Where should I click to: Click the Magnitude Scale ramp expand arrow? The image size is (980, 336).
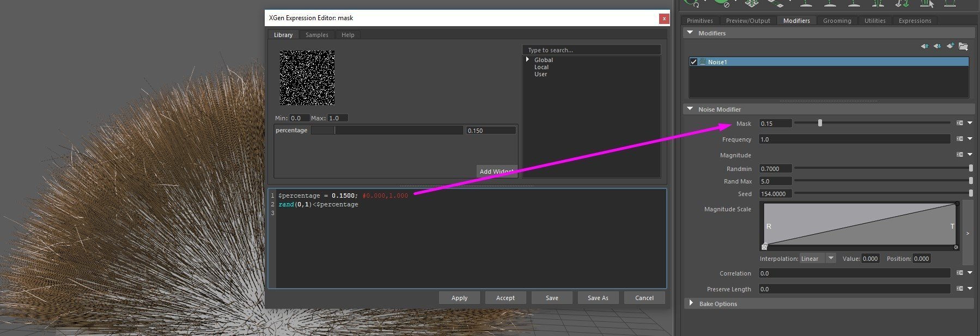tap(967, 233)
